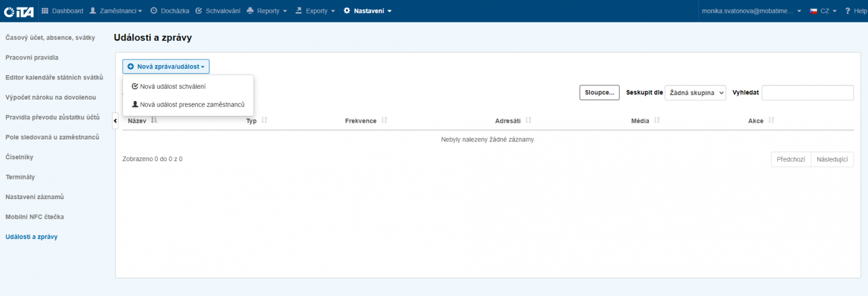
Task: Open the Dashboard grid icon
Action: point(45,11)
